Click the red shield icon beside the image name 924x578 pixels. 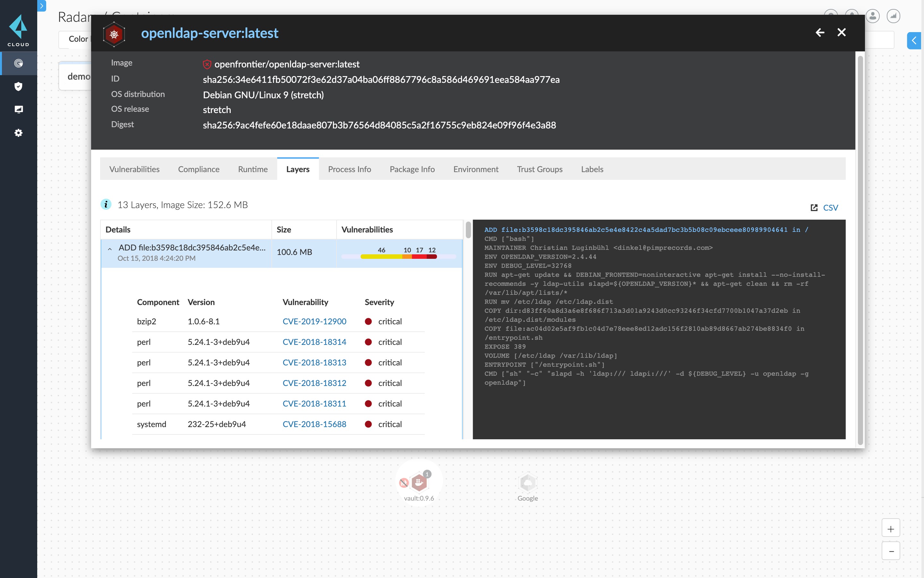[x=207, y=64]
